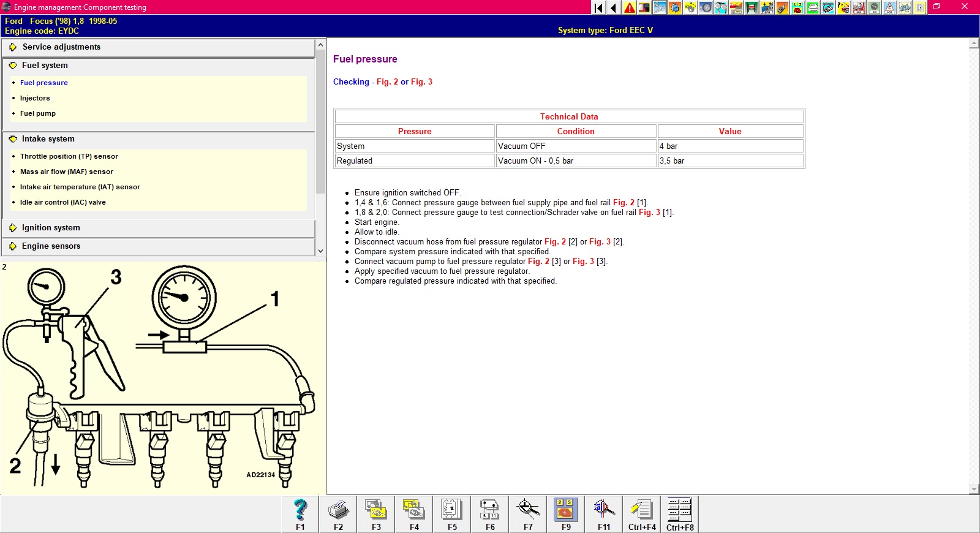Open the Mass air flow (MAF) sensor item
The width and height of the screenshot is (980, 533).
67,172
